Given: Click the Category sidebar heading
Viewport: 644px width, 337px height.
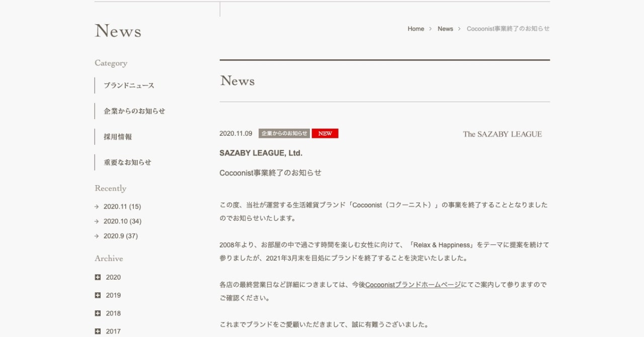Looking at the screenshot, I should click(x=111, y=63).
